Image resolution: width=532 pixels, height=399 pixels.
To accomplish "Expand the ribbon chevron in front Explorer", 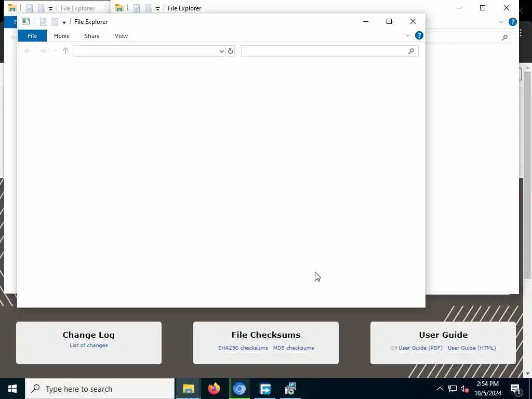I will [407, 35].
